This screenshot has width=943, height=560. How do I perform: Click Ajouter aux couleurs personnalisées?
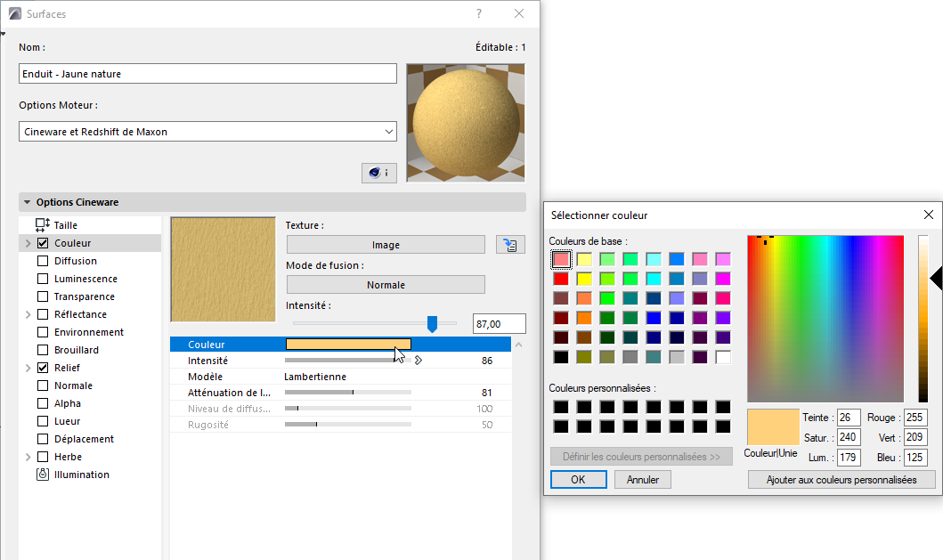[841, 479]
